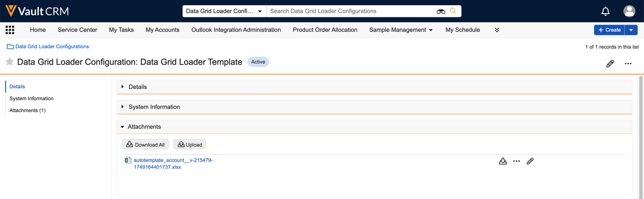The image size is (644, 199).
Task: Edit attachment using its pencil icon
Action: pyautogui.click(x=530, y=162)
